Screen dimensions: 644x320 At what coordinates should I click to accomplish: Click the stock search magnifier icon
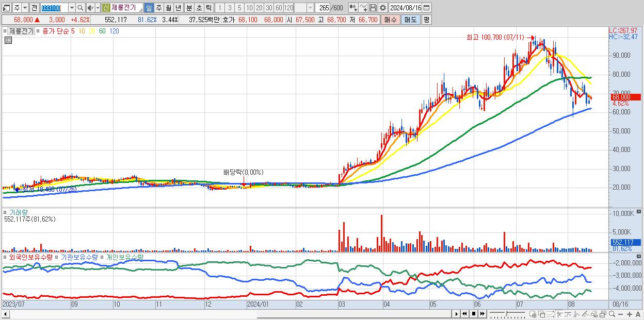pos(80,8)
